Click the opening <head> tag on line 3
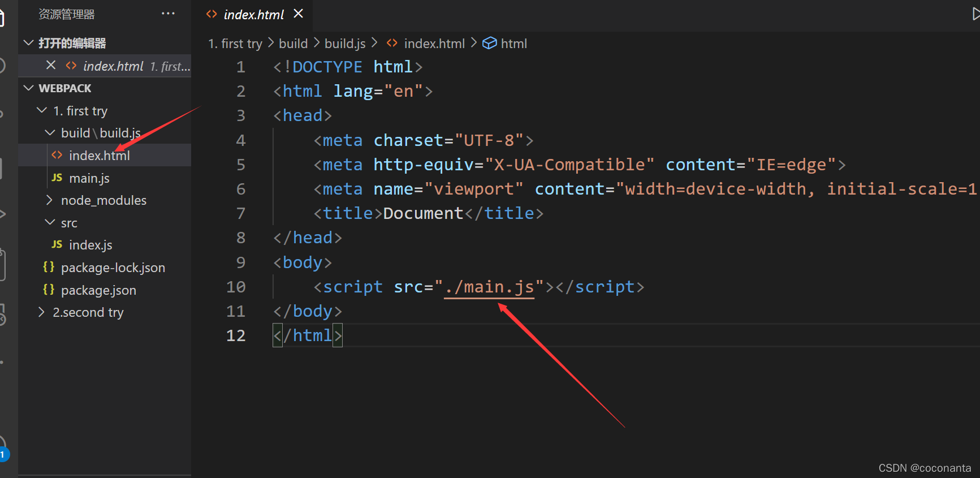Viewport: 980px width, 478px height. pos(303,115)
